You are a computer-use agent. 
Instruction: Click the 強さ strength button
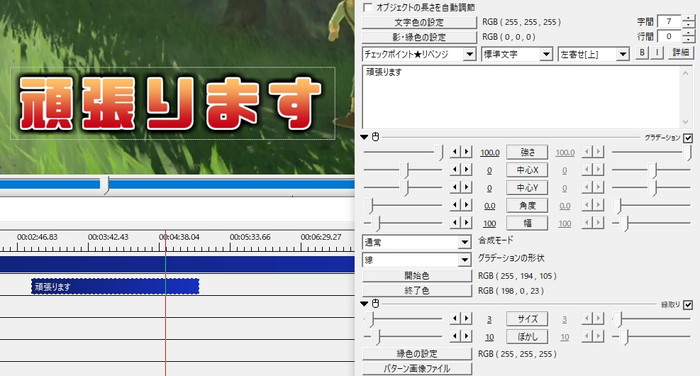pyautogui.click(x=527, y=152)
